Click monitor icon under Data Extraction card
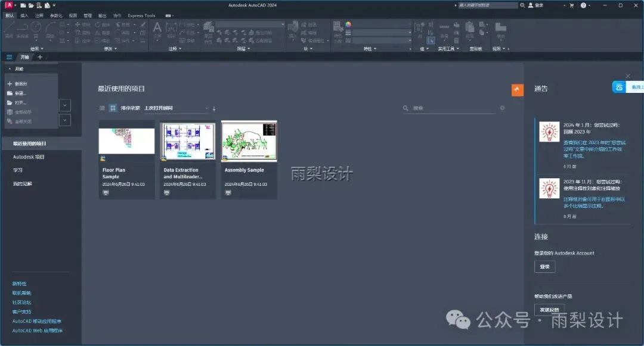Image resolution: width=644 pixels, height=346 pixels. pos(167,193)
